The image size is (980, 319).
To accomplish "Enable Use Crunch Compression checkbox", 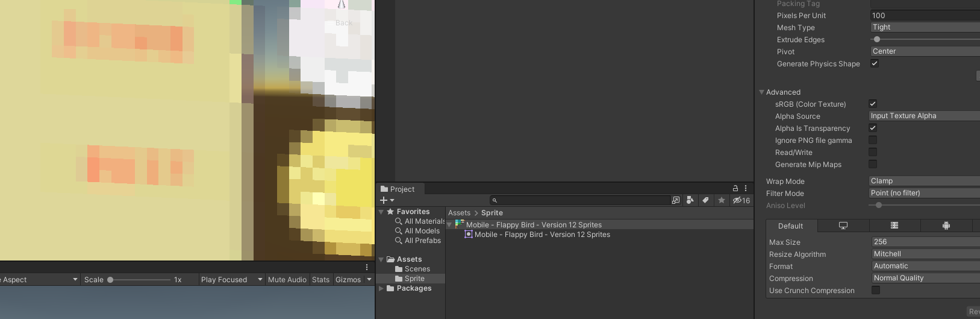I will coord(876,290).
